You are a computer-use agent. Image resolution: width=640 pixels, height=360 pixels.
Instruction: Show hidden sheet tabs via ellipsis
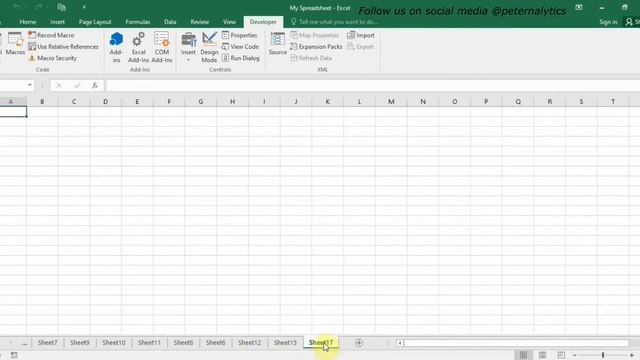pyautogui.click(x=24, y=343)
